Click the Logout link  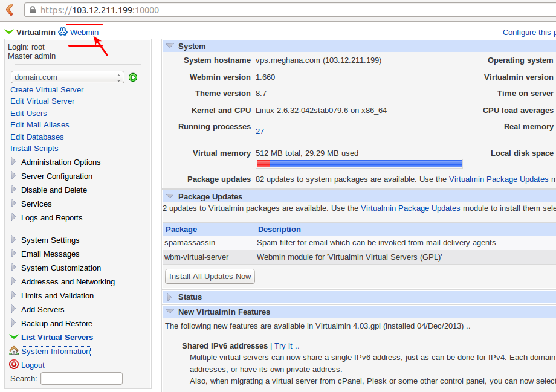pos(33,365)
